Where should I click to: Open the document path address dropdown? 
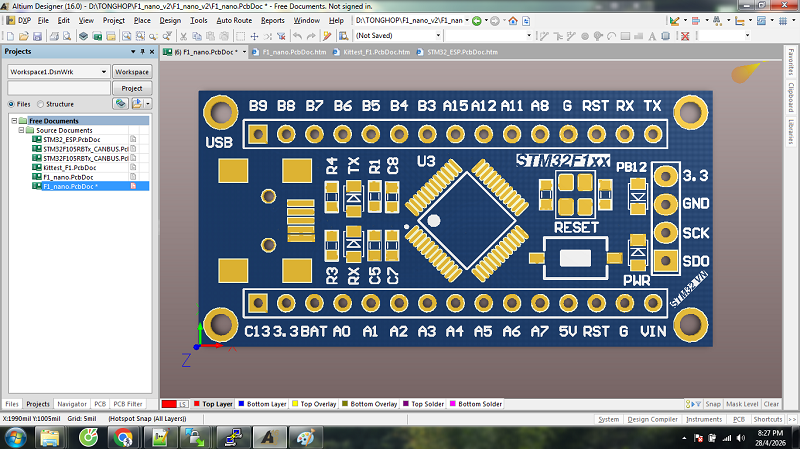[x=466, y=21]
